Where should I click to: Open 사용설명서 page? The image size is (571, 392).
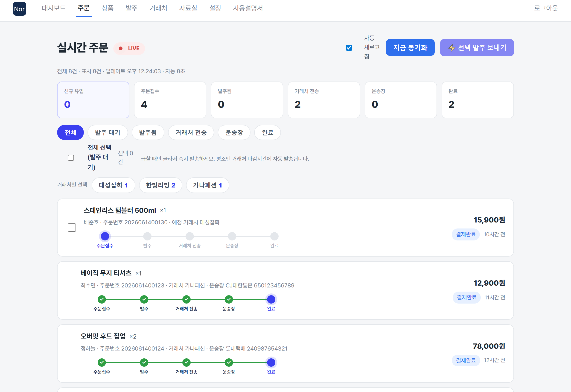(x=248, y=8)
